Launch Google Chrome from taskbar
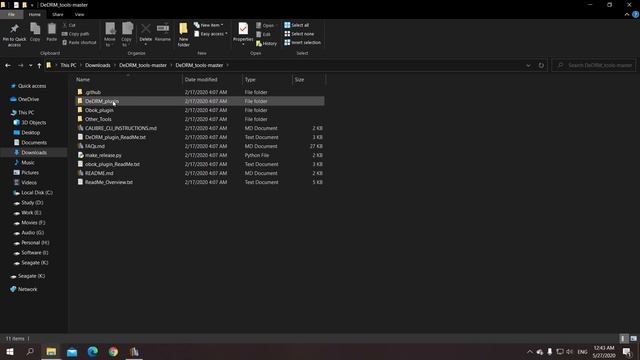 [113, 351]
